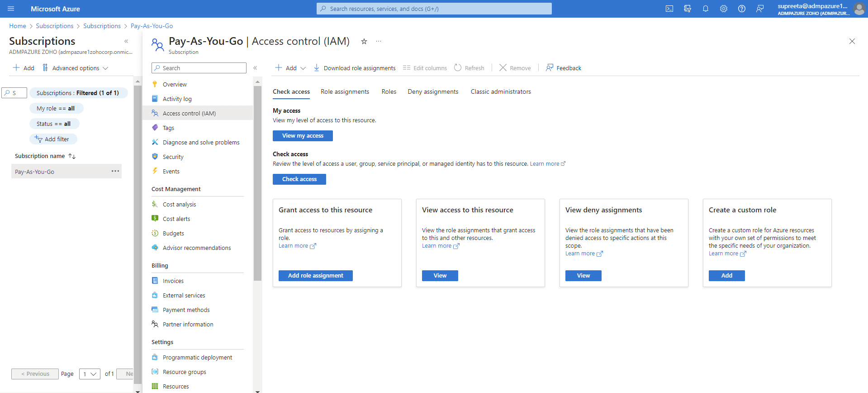Sort by Subscription name

click(45, 156)
